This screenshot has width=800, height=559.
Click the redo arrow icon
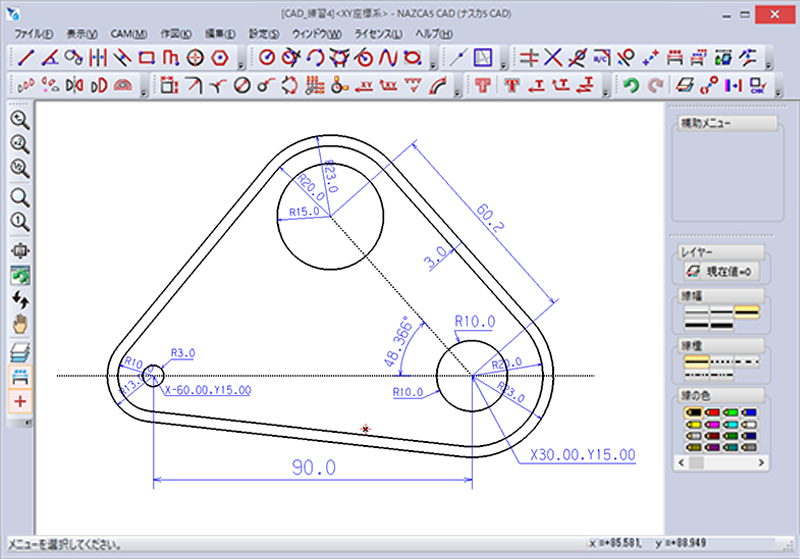[x=655, y=85]
